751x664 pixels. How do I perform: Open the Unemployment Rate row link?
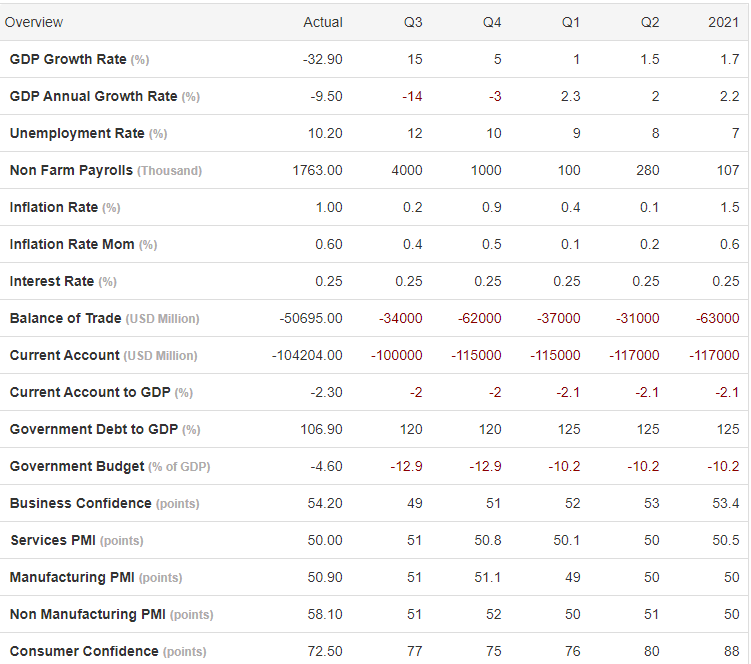tap(77, 133)
